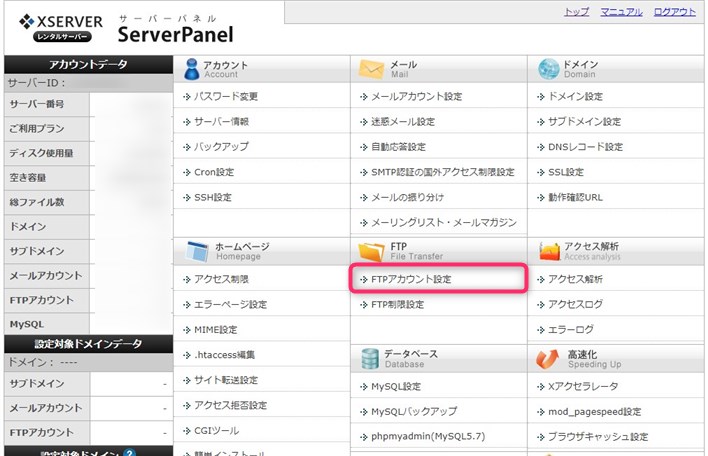Open メーリングリスト・メールマガジン
This screenshot has height=456, width=708.
[443, 223]
